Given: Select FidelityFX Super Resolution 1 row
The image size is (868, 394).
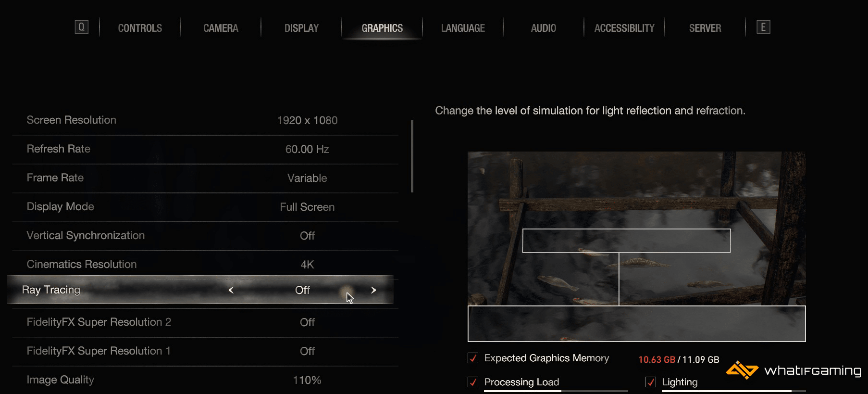Looking at the screenshot, I should pos(205,351).
